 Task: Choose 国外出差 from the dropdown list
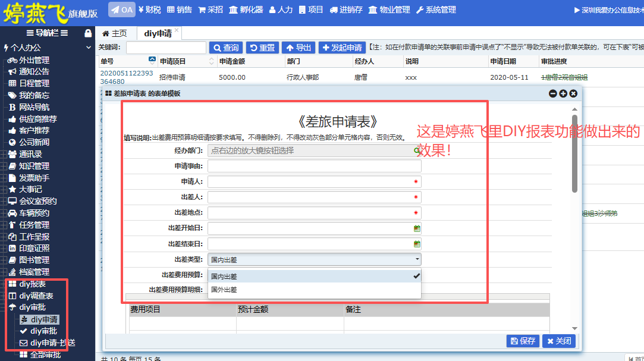point(314,290)
